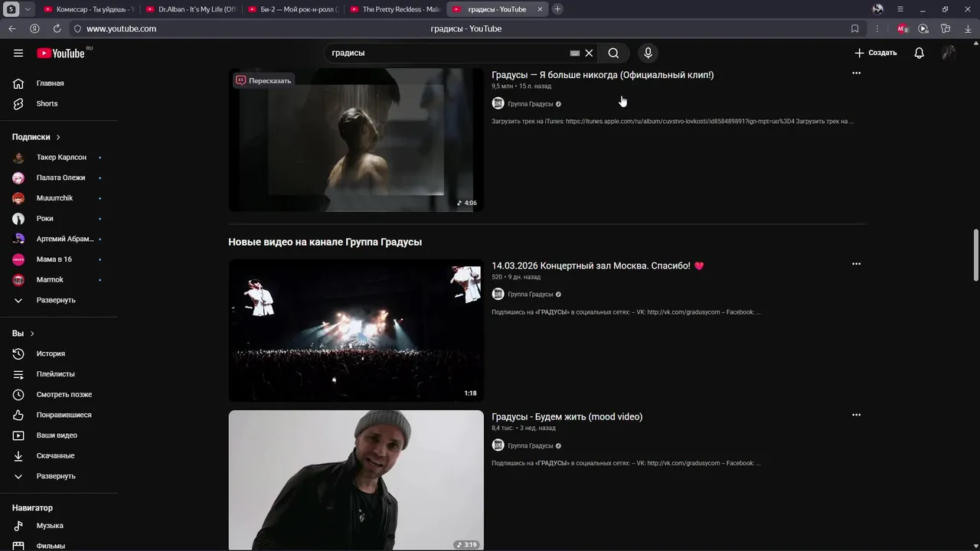Switch to Dr.Alban - It's My Life tab

(x=191, y=9)
